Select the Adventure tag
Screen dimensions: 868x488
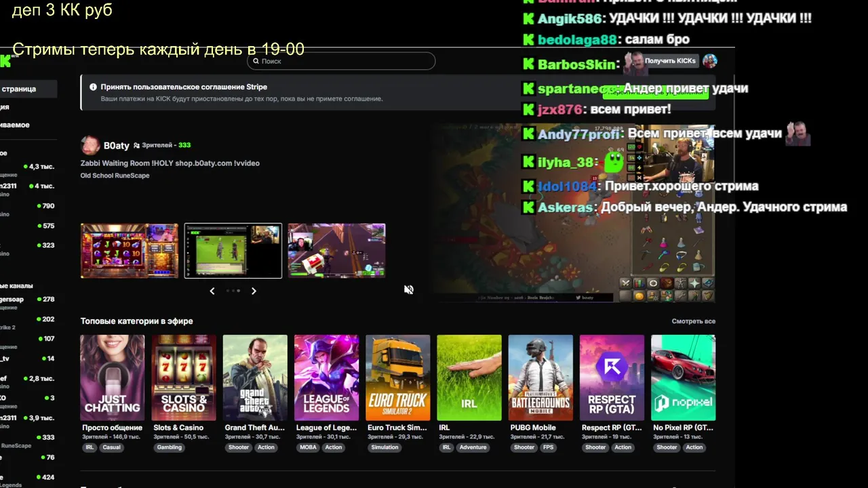(x=473, y=447)
